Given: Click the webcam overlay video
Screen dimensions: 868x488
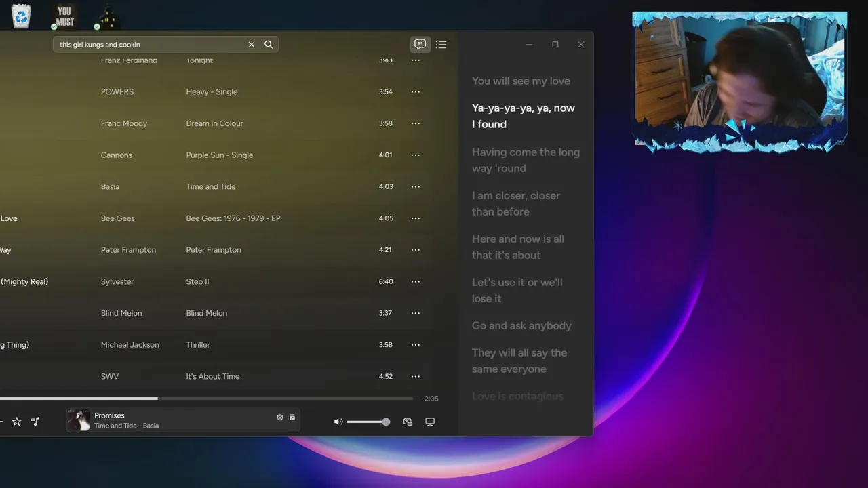Looking at the screenshot, I should (740, 80).
